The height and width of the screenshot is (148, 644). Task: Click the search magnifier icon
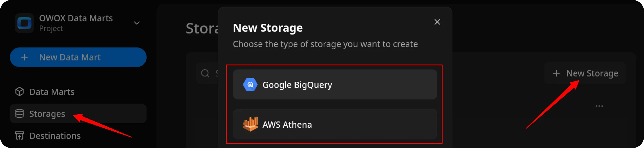click(205, 73)
